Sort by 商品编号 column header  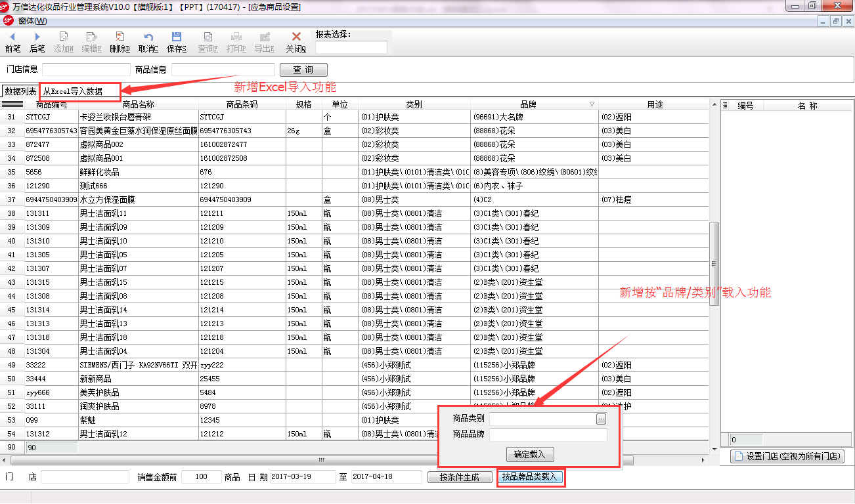point(51,104)
